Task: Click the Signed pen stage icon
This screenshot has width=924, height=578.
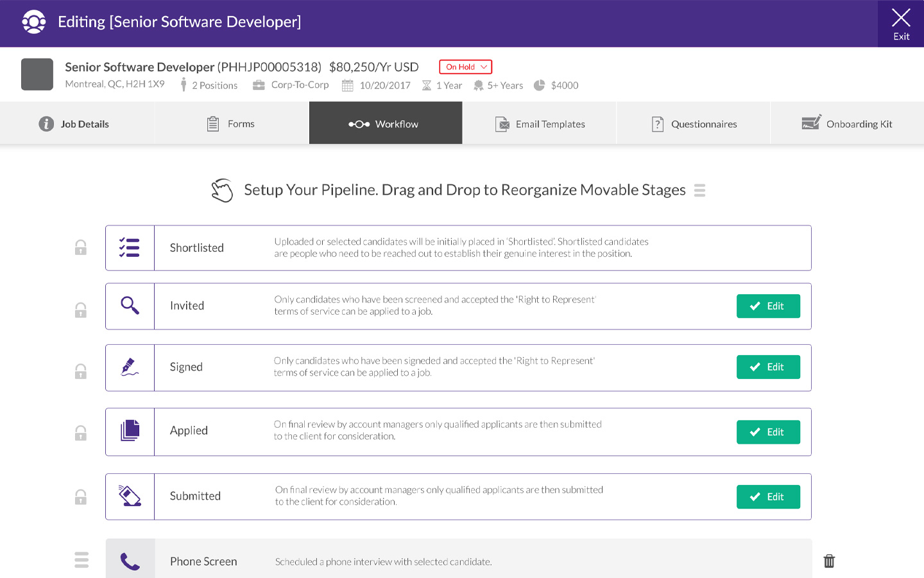Action: 130,367
